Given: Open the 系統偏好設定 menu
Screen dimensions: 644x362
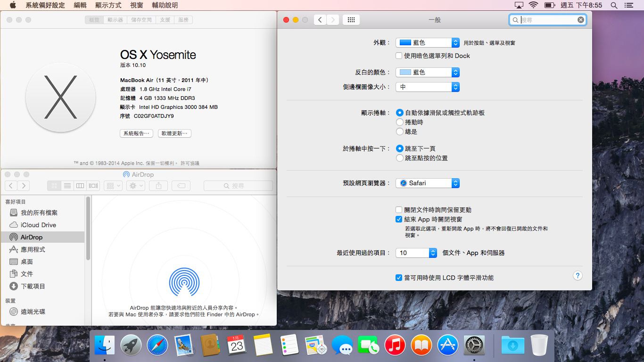Looking at the screenshot, I should 45,5.
